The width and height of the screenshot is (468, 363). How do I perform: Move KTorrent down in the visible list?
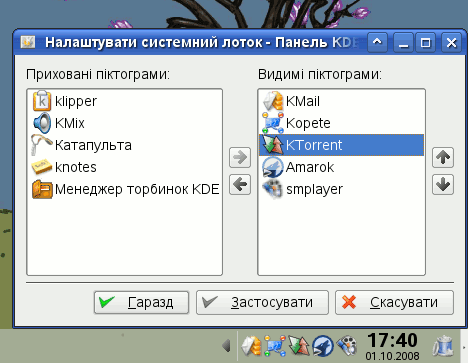click(443, 184)
